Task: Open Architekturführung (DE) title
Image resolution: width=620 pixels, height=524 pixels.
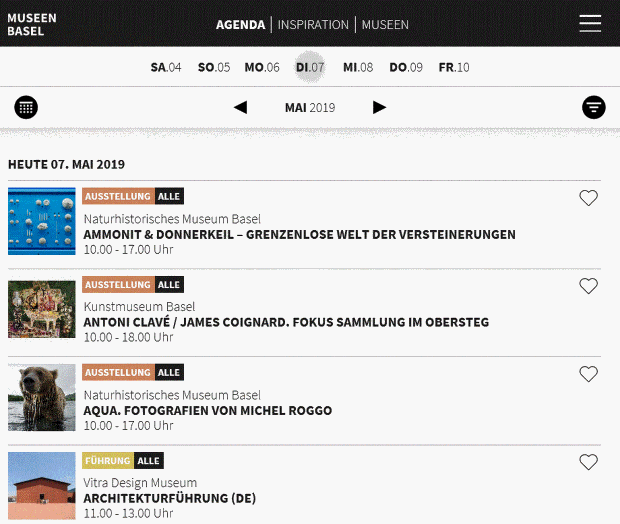Action: click(170, 498)
